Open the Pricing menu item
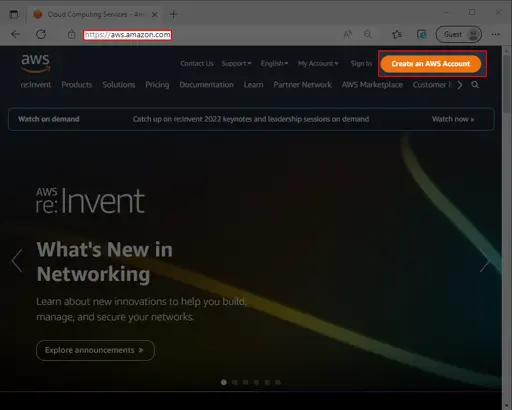This screenshot has height=410, width=512. 157,85
